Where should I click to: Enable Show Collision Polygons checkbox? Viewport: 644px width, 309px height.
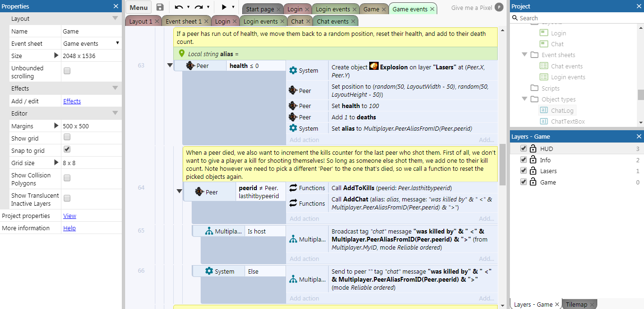click(x=67, y=178)
